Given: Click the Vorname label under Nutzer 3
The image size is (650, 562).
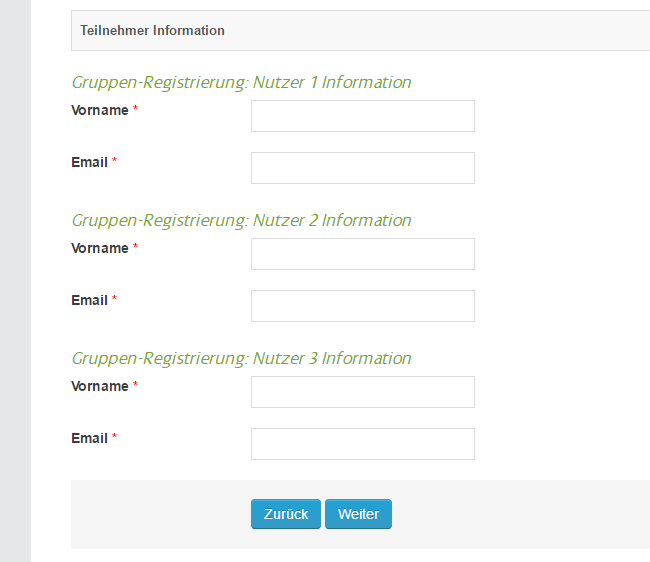Looking at the screenshot, I should tap(100, 386).
